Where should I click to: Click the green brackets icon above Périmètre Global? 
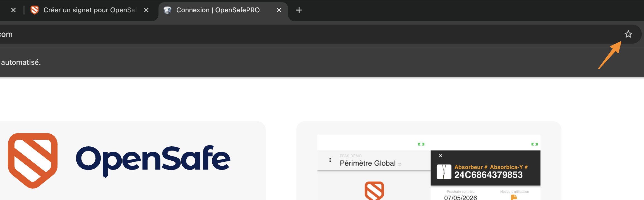[421, 144]
